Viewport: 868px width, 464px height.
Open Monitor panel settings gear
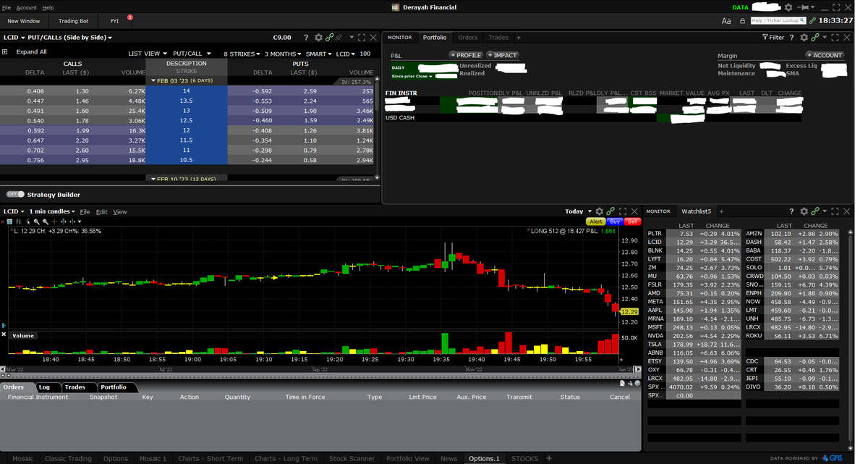pyautogui.click(x=804, y=37)
